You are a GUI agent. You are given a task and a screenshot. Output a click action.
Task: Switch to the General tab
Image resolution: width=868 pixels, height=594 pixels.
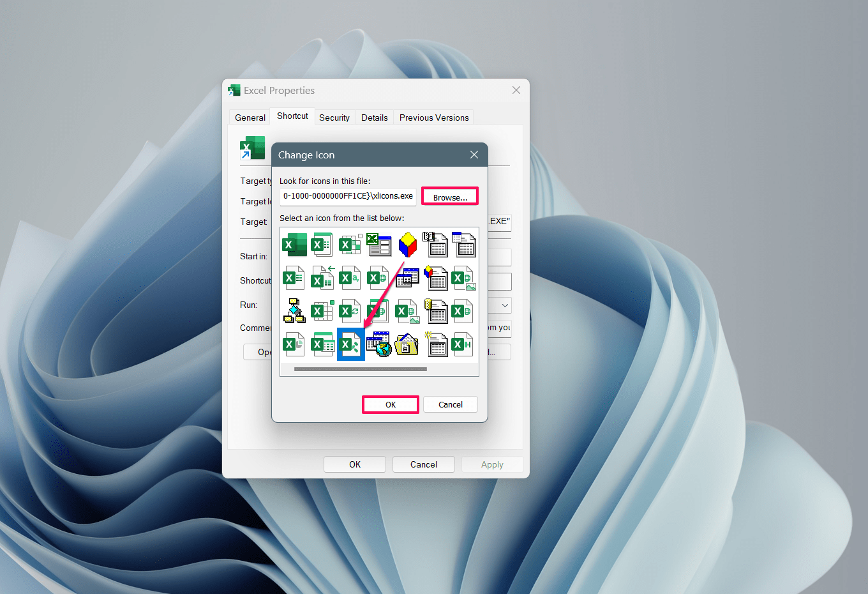coord(250,118)
